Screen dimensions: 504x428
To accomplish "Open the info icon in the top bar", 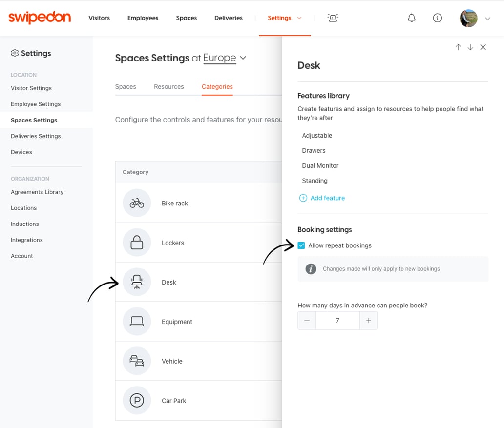I will tap(437, 18).
